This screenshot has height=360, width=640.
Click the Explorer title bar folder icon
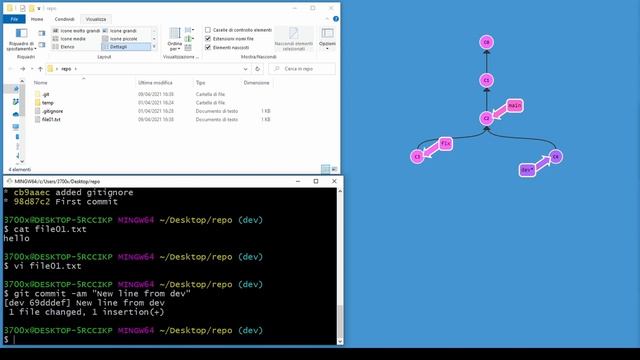click(9, 8)
